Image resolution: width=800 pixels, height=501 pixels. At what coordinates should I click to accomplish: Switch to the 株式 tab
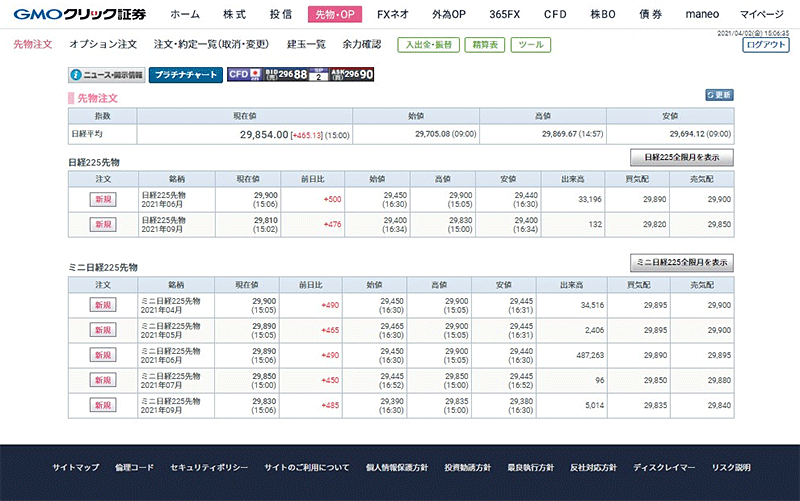tap(235, 15)
